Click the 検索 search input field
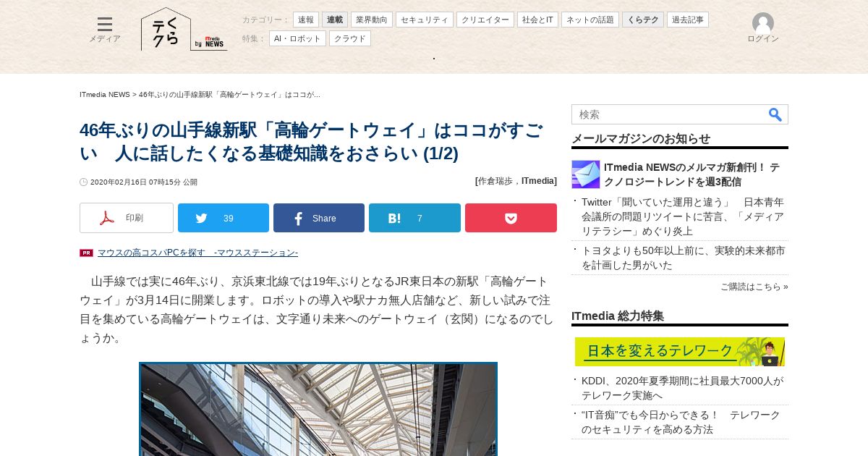This screenshot has width=868, height=456. click(669, 114)
